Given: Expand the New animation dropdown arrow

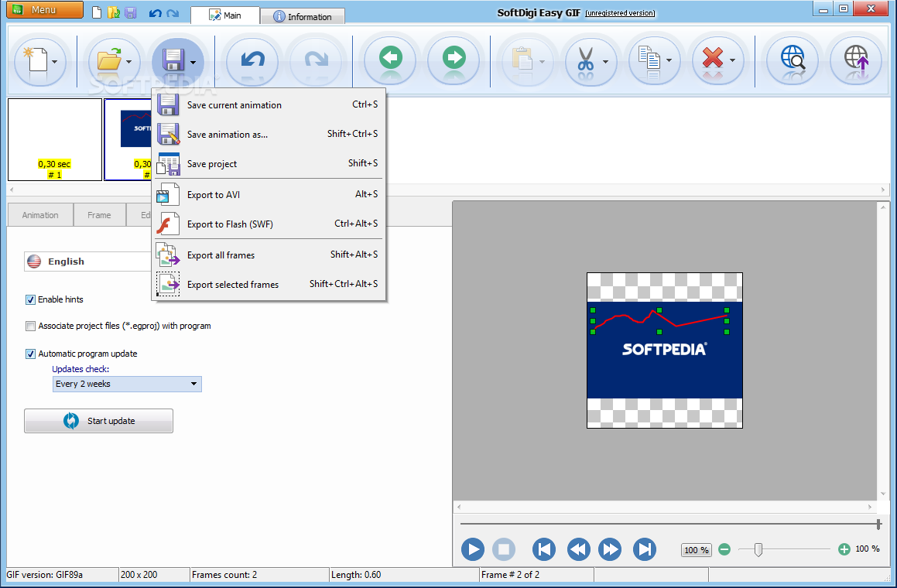Looking at the screenshot, I should (x=55, y=62).
